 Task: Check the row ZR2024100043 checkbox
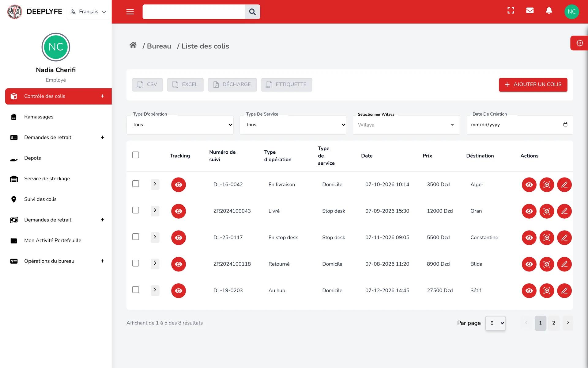tap(136, 210)
